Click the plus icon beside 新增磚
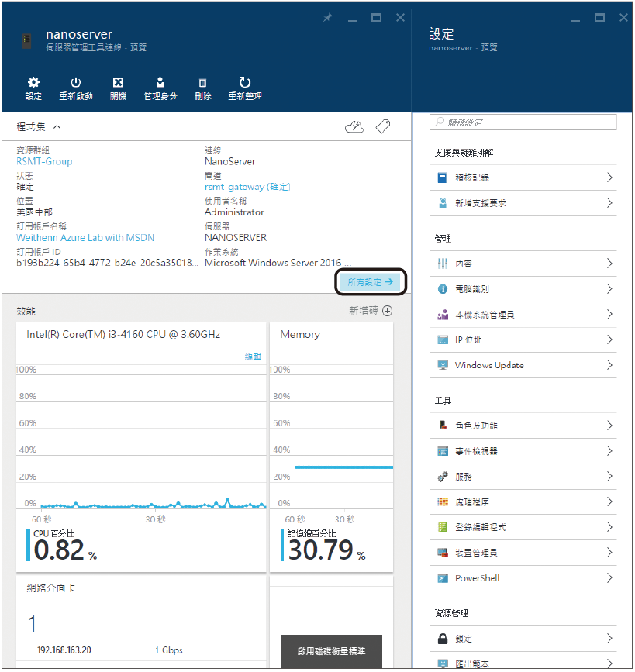Viewport: 635px width, 672px height. tap(387, 311)
